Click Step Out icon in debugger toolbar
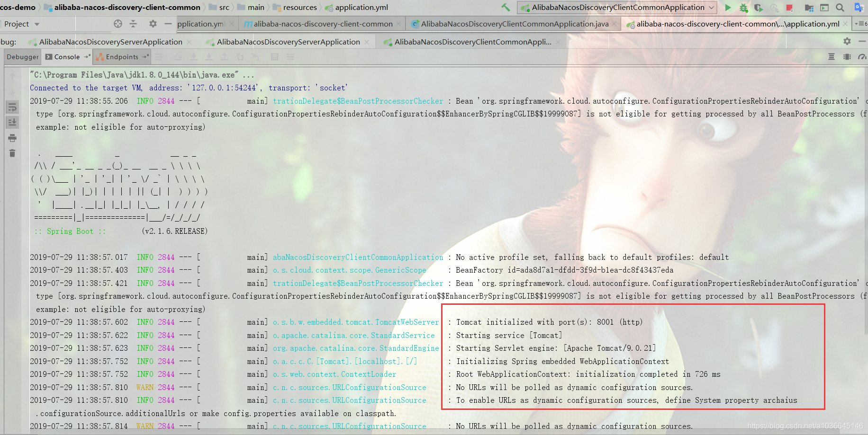Image resolution: width=868 pixels, height=435 pixels. coord(224,57)
